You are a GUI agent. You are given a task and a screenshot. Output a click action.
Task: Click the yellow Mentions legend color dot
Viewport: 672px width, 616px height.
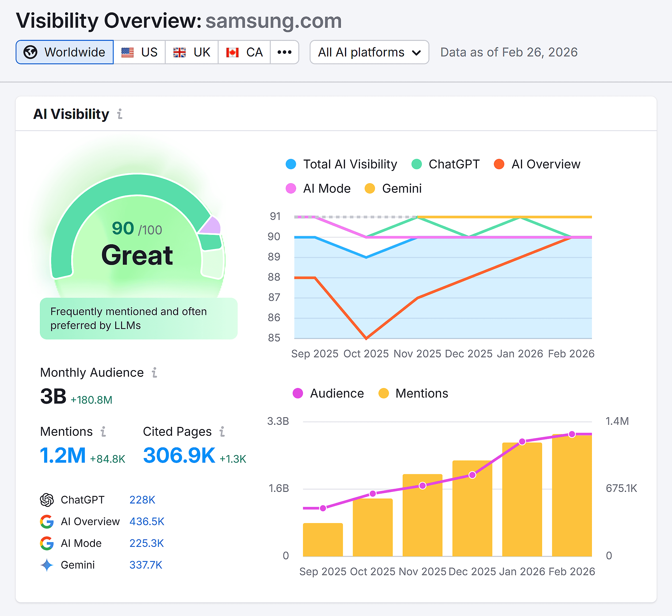(384, 394)
